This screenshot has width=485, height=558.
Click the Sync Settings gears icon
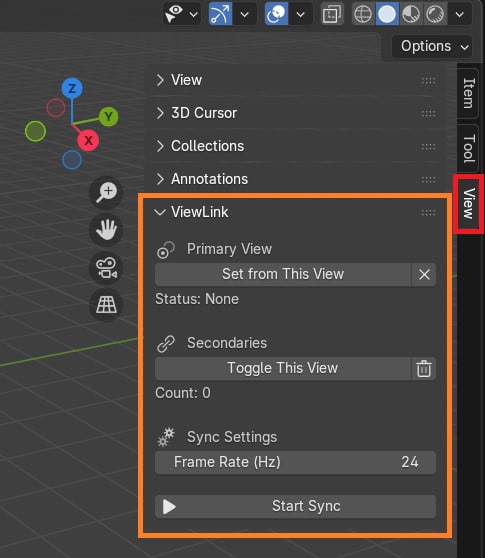point(166,437)
